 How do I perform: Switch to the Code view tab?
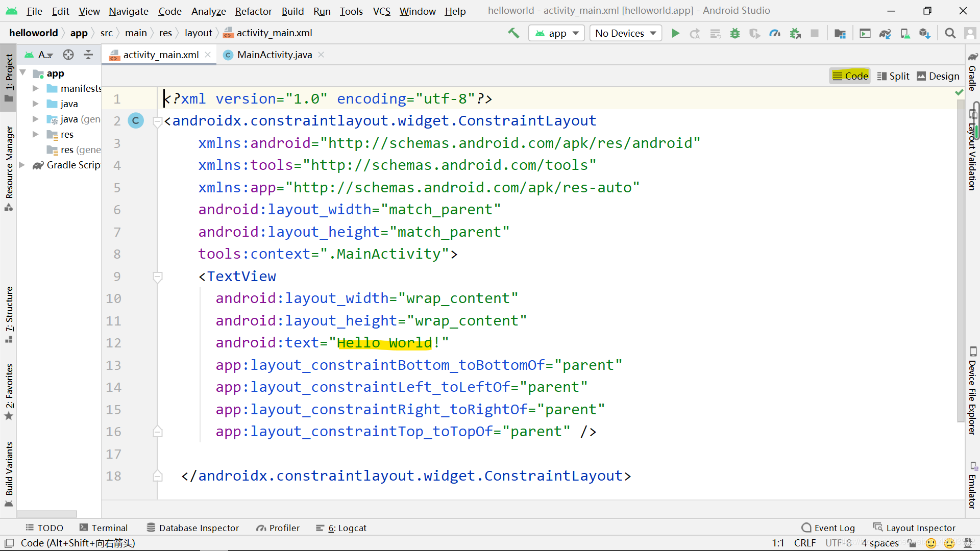[850, 76]
